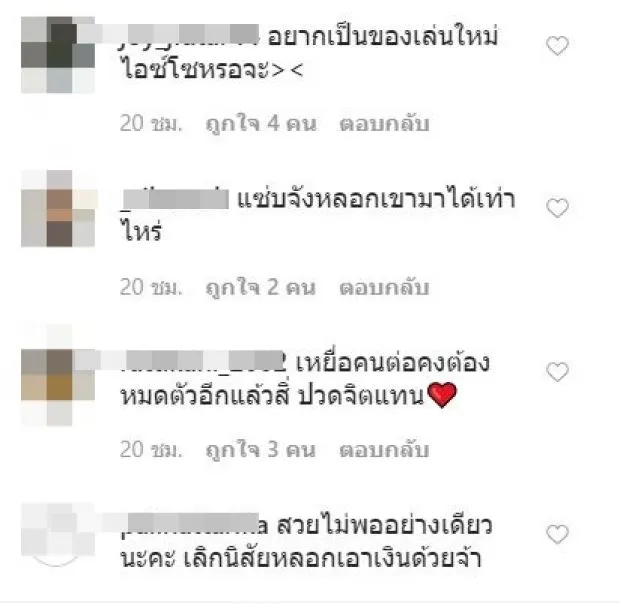The height and width of the screenshot is (606, 620).
Task: Open the avatar beside the สวยไม่พออย่างเดียว comment
Action: pyautogui.click(x=58, y=534)
